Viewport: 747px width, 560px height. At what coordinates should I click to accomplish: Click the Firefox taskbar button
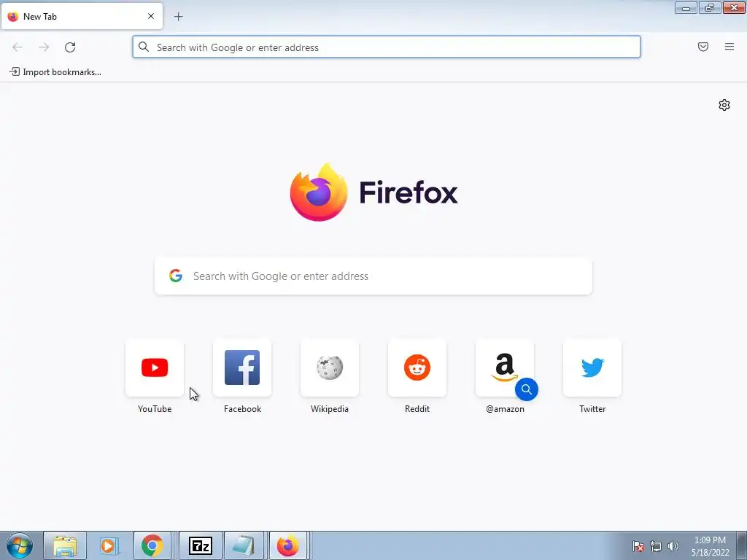[288, 545]
